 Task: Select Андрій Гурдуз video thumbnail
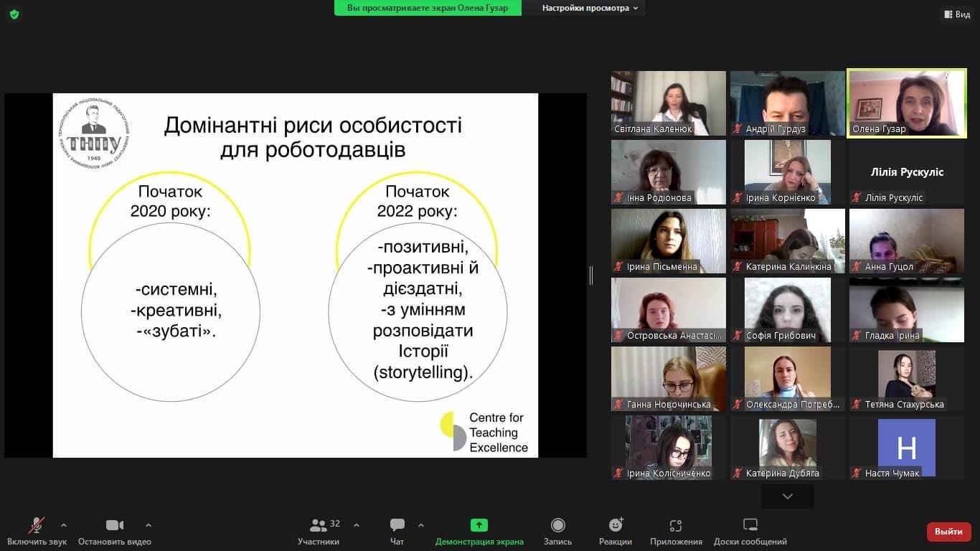(x=787, y=103)
